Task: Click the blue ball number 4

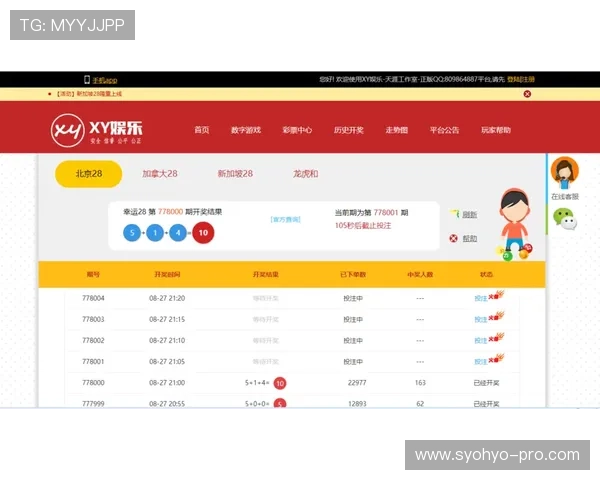Action: point(178,233)
